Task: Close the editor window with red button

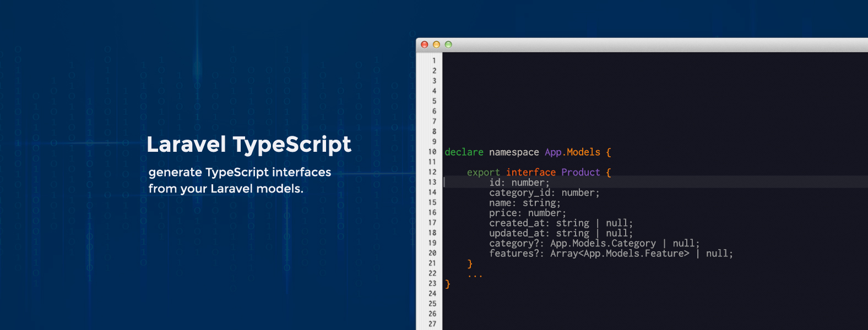Action: (x=424, y=45)
